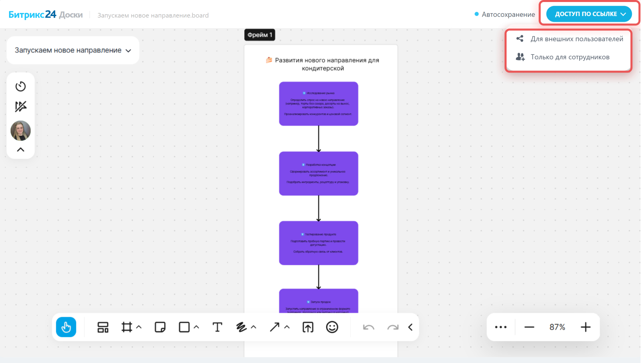Collapse the bottom toolbar with arrow

coord(410,327)
